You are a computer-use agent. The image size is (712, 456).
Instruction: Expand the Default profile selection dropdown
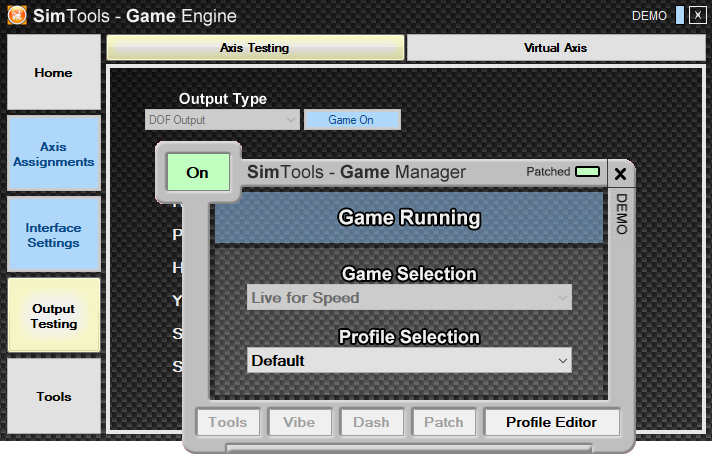coord(409,361)
